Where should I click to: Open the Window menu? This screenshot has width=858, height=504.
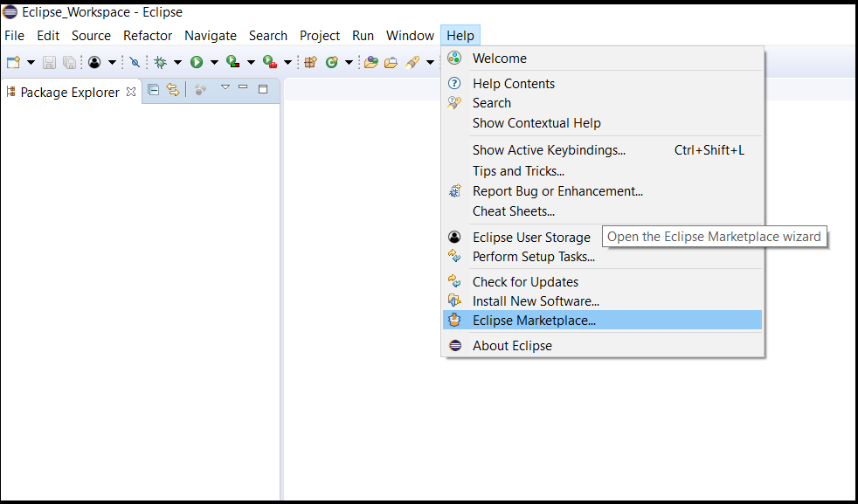tap(410, 36)
